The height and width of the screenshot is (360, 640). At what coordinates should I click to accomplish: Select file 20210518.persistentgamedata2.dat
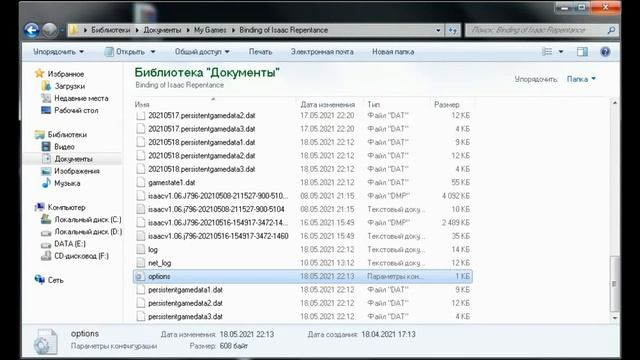(x=302, y=156)
